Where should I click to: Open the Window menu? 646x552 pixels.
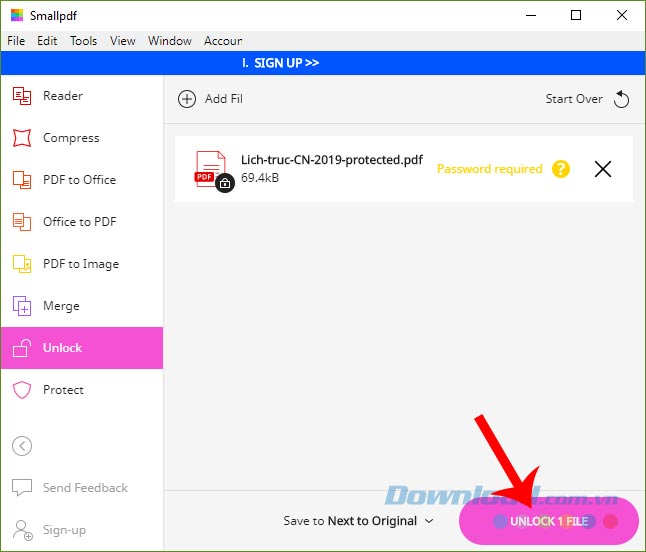[170, 41]
